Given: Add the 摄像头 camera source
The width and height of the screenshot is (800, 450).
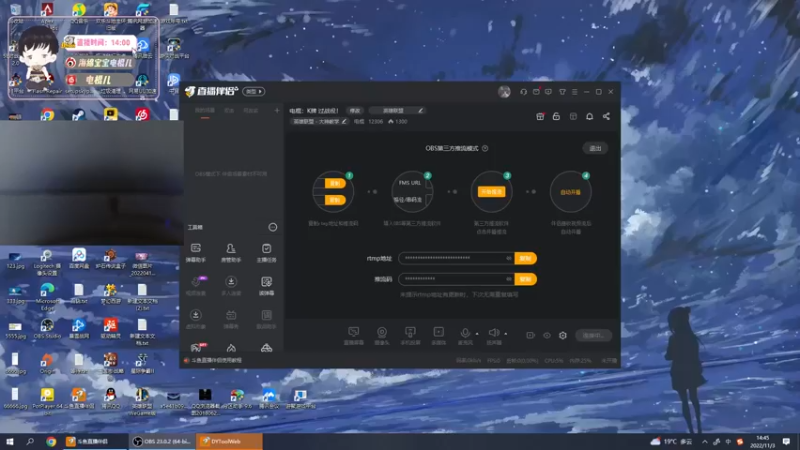Looking at the screenshot, I should (x=382, y=336).
